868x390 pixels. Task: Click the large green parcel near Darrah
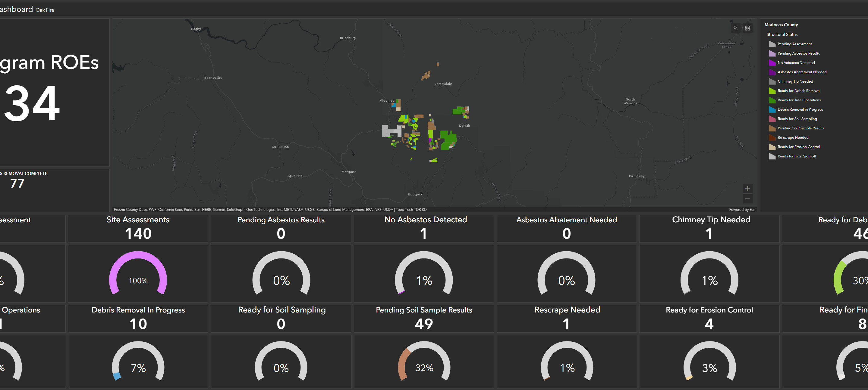coord(448,139)
